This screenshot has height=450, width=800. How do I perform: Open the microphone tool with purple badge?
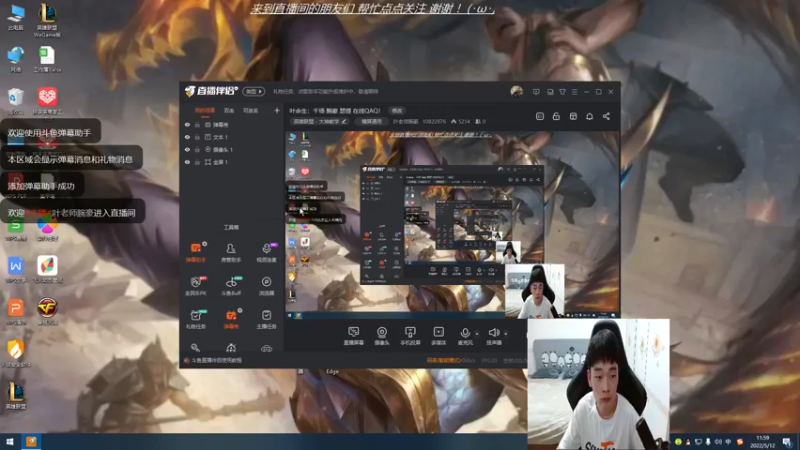click(x=266, y=252)
